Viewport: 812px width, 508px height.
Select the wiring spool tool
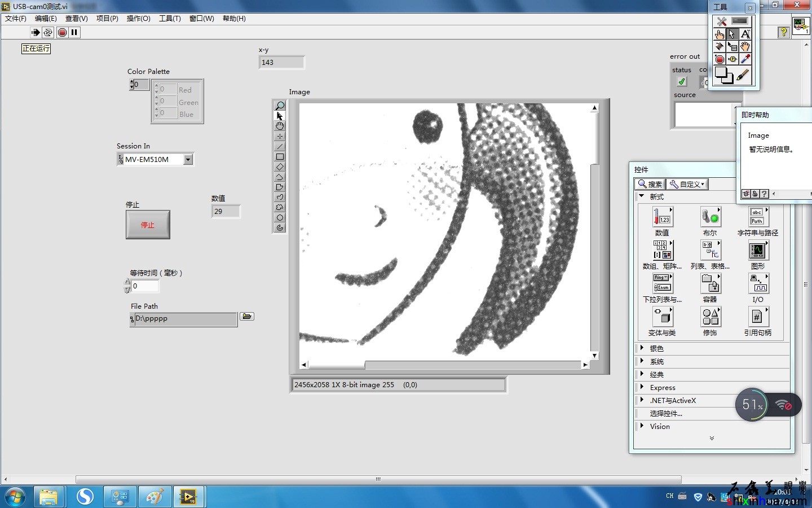pyautogui.click(x=720, y=47)
